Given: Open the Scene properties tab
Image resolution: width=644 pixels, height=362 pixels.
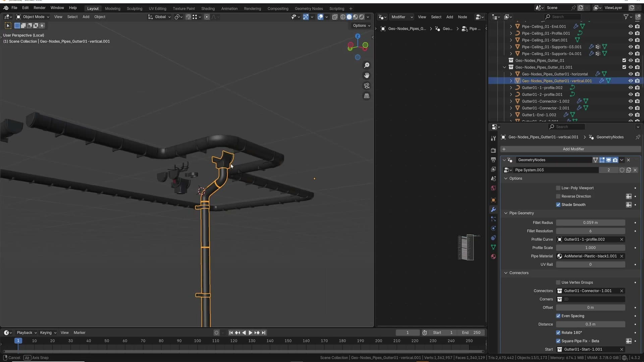Looking at the screenshot, I should point(493,179).
